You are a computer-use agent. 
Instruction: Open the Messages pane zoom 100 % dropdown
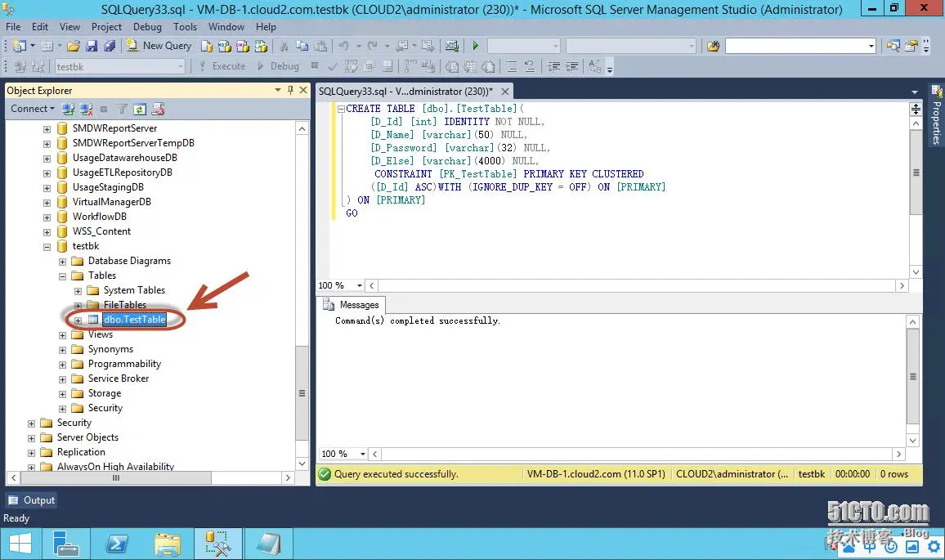(x=362, y=454)
